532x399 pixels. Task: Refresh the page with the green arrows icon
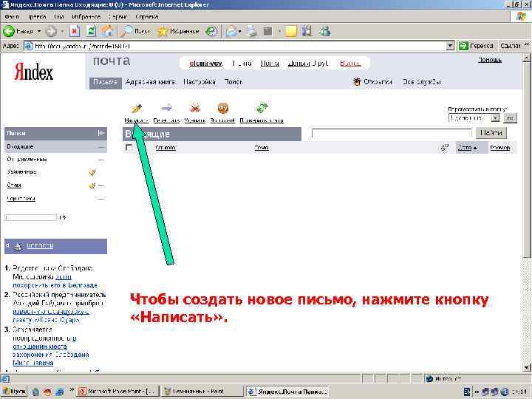coord(92,32)
